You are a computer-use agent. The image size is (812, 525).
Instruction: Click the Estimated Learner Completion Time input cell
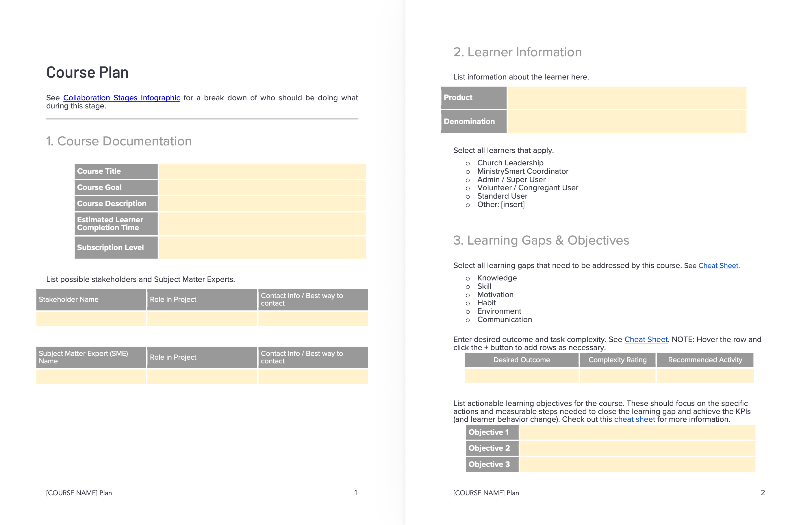pos(262,224)
